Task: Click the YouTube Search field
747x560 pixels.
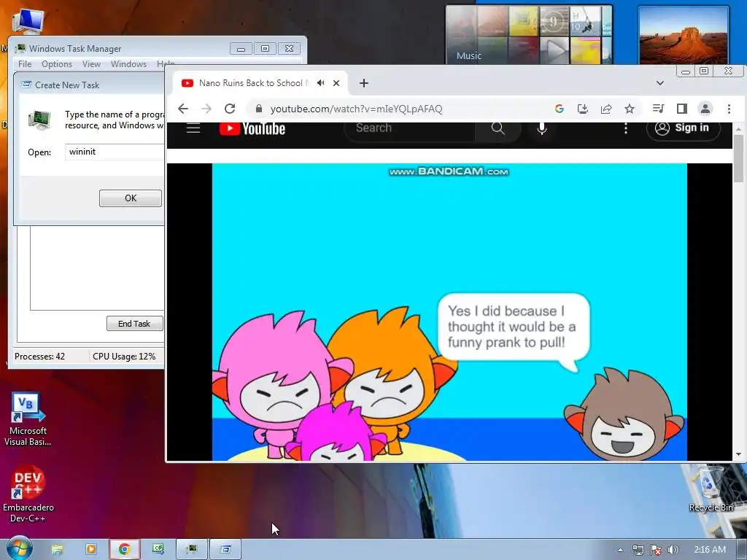Action: point(410,128)
